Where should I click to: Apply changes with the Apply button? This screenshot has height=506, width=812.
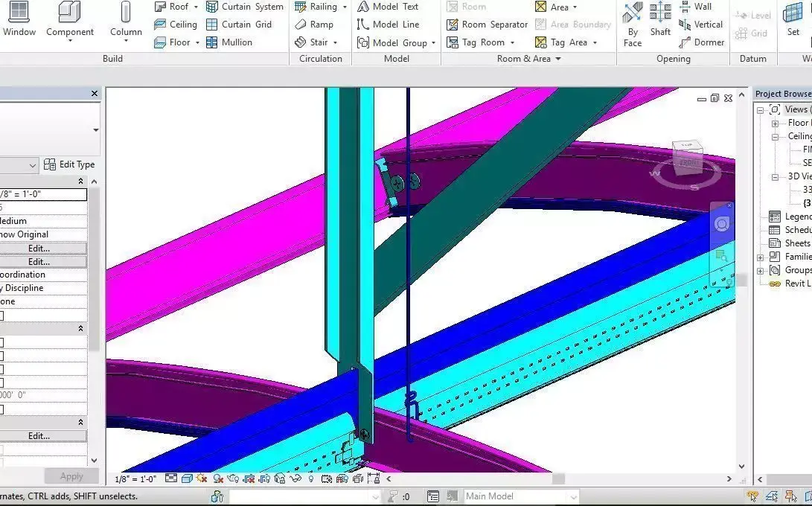71,475
